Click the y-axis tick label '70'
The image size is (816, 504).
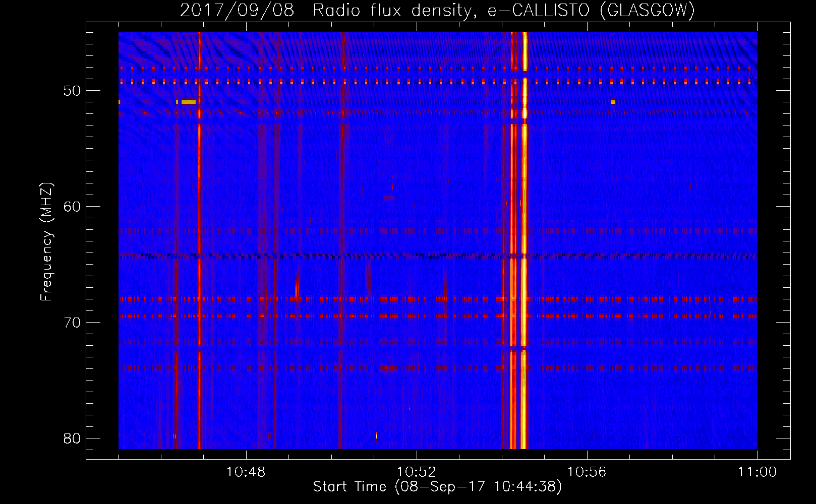pyautogui.click(x=72, y=323)
